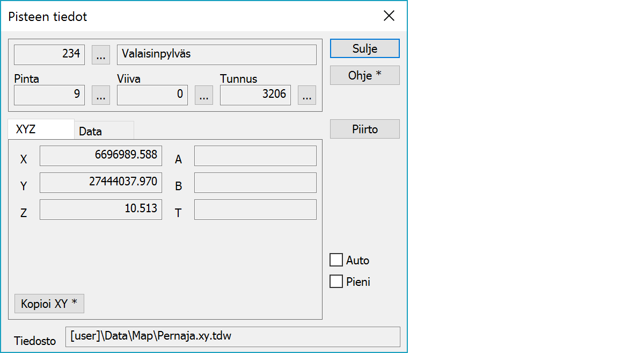The image size is (644, 353).
Task: Open help with Ohje * button
Action: (x=364, y=75)
